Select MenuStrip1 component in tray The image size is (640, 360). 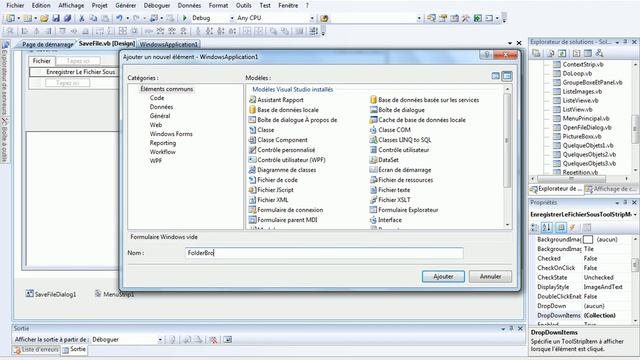pos(114,294)
